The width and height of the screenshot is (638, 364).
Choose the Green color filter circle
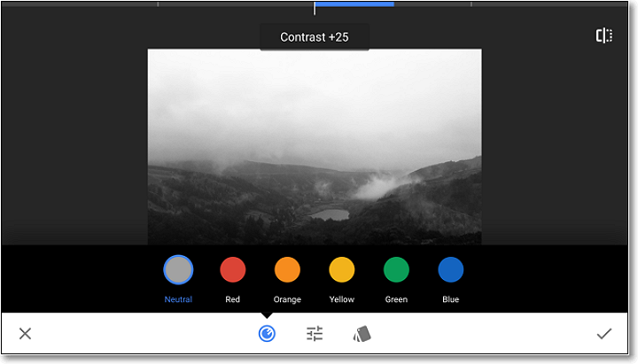click(x=396, y=269)
